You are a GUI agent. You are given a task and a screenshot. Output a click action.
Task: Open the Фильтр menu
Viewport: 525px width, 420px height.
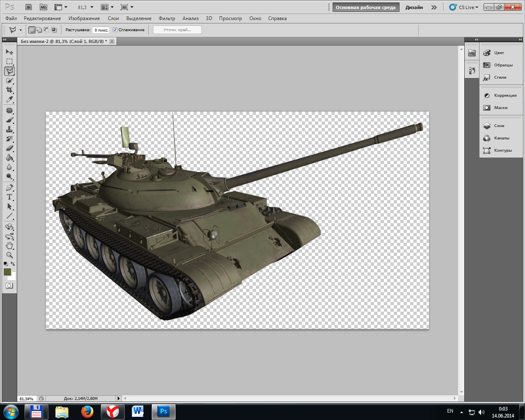(x=167, y=18)
